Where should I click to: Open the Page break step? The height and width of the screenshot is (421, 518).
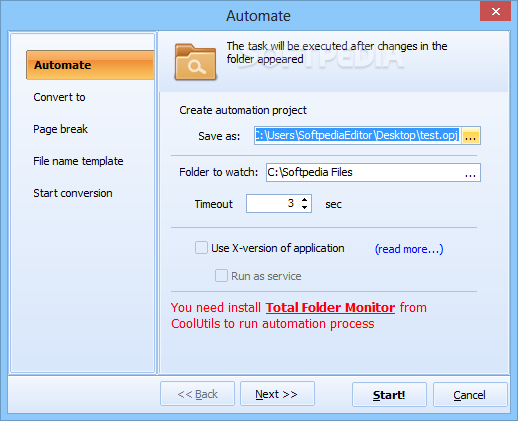point(60,129)
